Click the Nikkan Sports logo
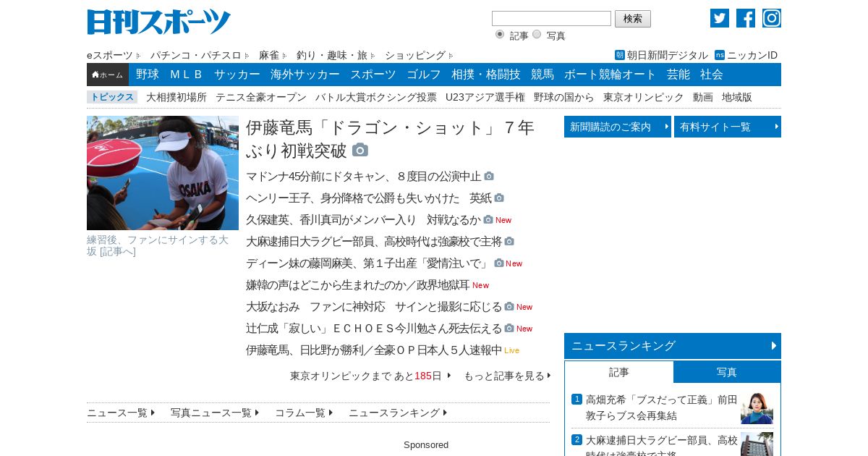The height and width of the screenshot is (456, 868). click(159, 22)
